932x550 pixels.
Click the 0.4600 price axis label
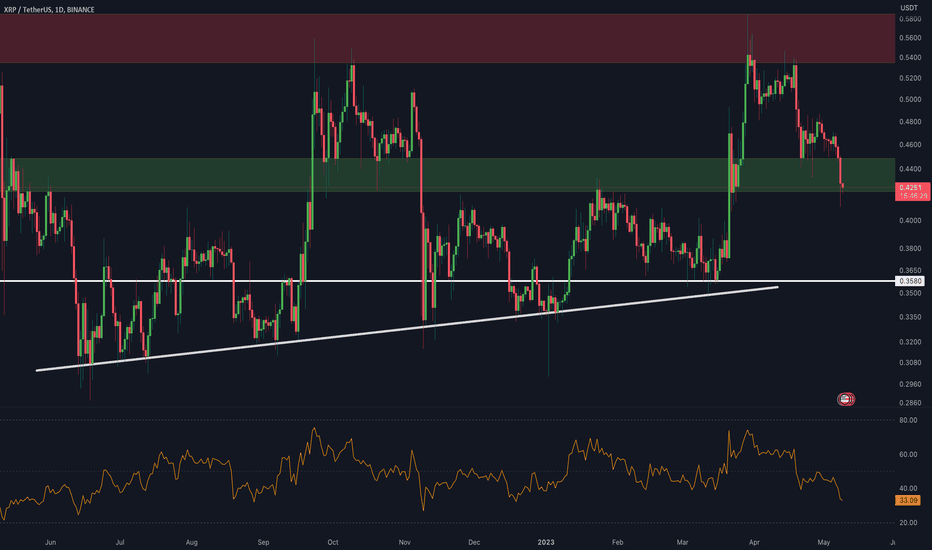[x=910, y=144]
